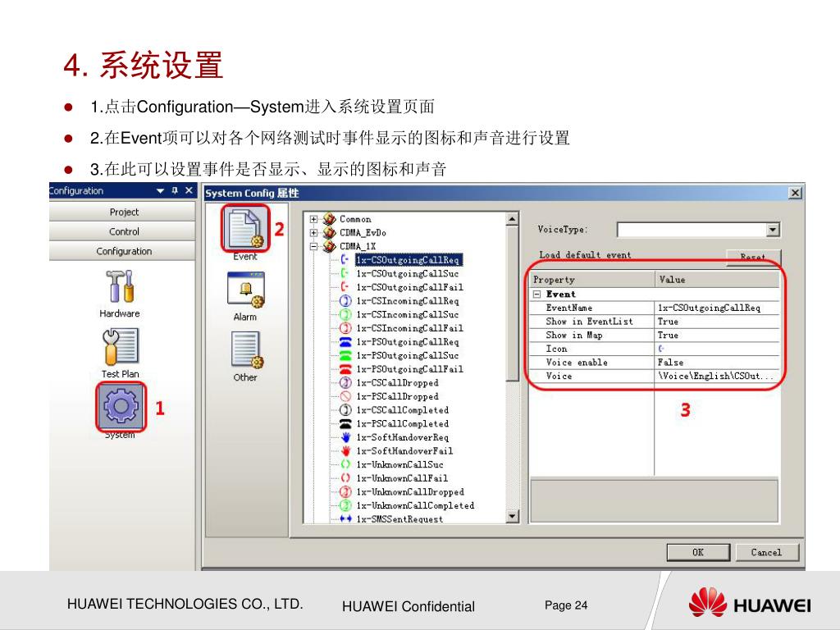Select the Event category icon
The height and width of the screenshot is (630, 840).
(244, 229)
